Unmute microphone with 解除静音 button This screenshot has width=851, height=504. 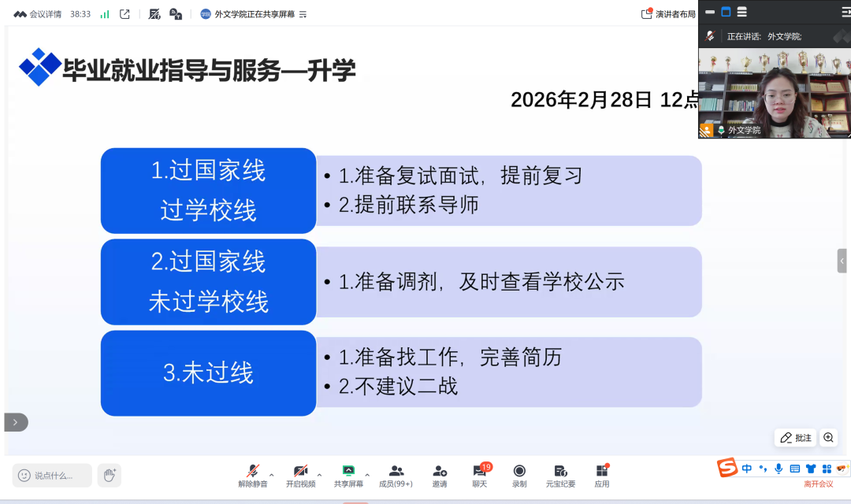253,476
